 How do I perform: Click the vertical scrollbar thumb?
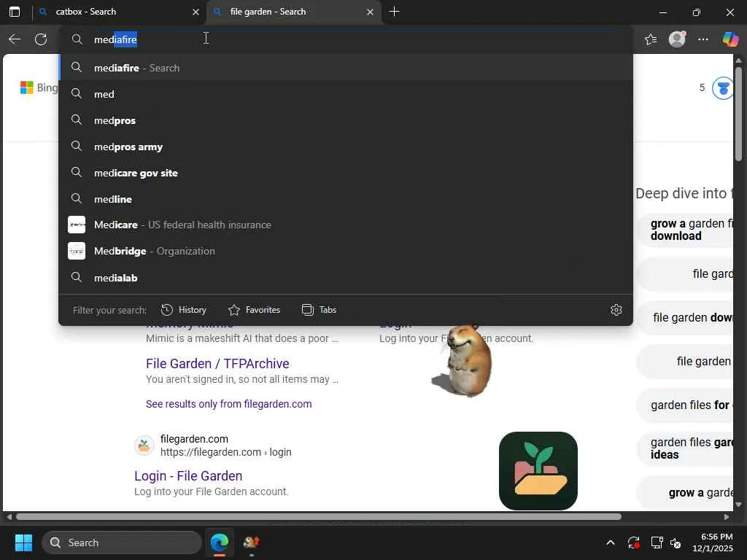pos(738,114)
